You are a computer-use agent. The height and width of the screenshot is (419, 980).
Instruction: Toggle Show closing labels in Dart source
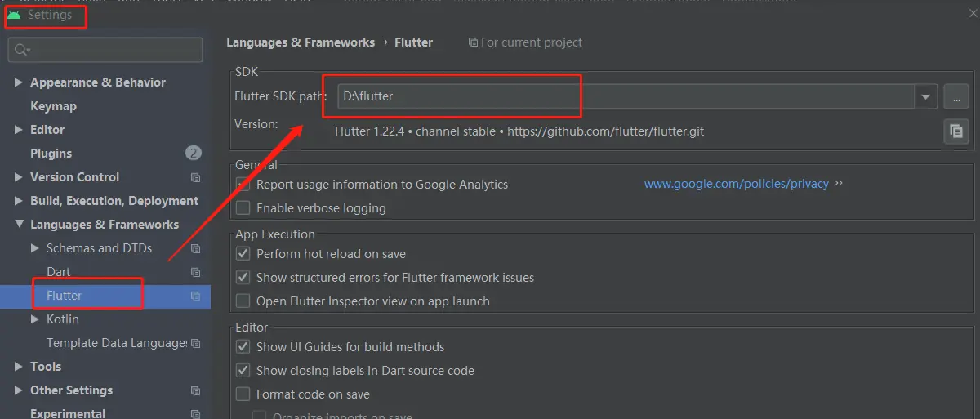pyautogui.click(x=243, y=371)
